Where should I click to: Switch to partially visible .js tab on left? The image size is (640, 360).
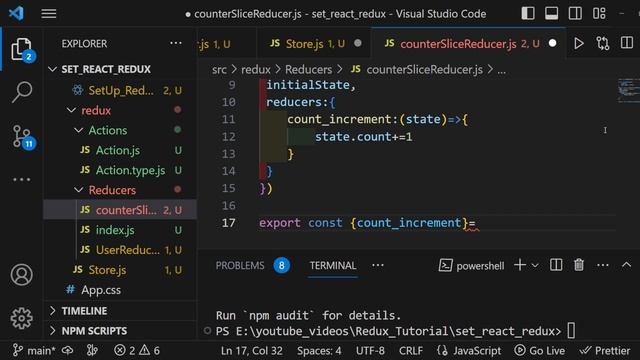pyautogui.click(x=227, y=44)
